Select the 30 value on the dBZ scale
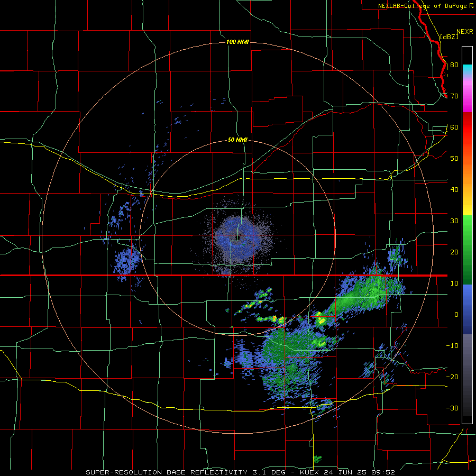Image resolution: width=476 pixels, height=476 pixels. [x=454, y=221]
